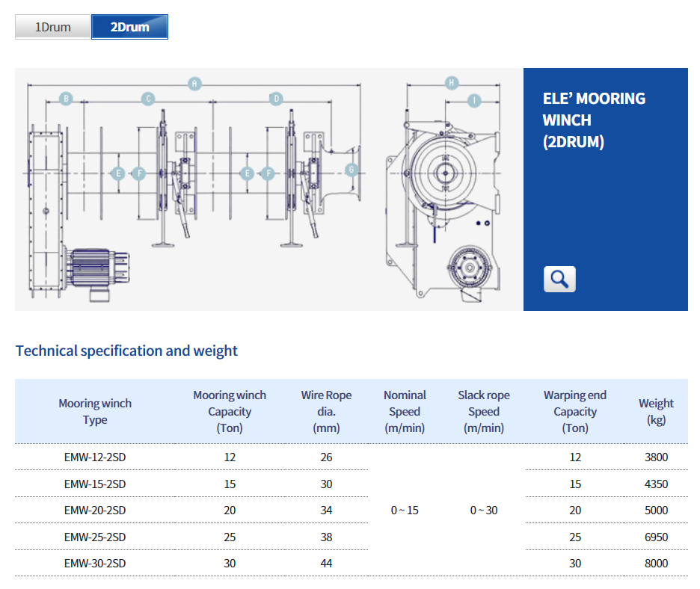This screenshot has height=589, width=700.
Task: Click the Mooring winch Capacity (Ton) header
Action: [230, 411]
